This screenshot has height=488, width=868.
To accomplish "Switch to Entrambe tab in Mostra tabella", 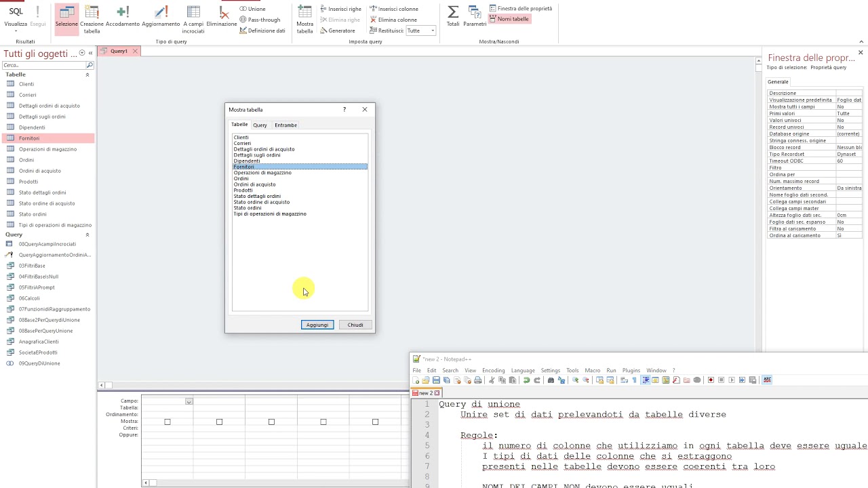I will [285, 125].
